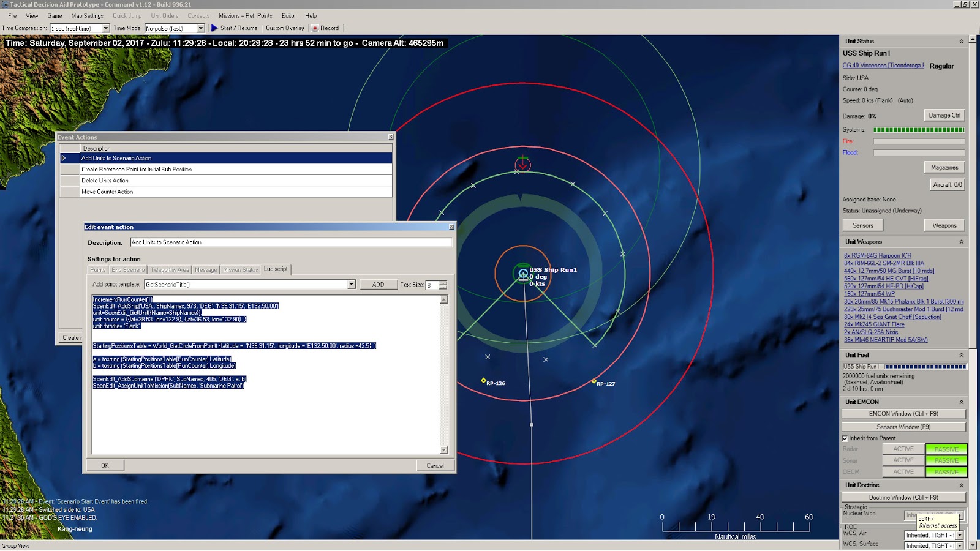Viewport: 980px width, 551px height.
Task: Open the Sensors button
Action: pos(862,225)
